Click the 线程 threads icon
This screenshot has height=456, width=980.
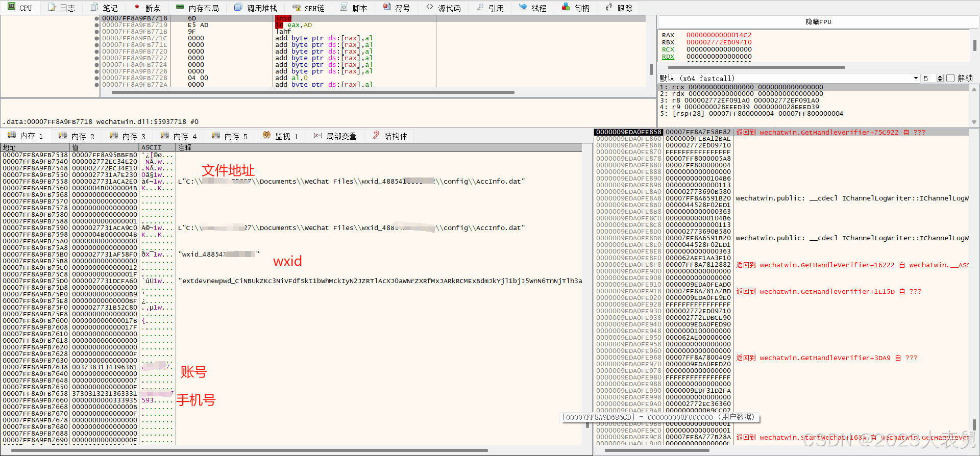[x=523, y=7]
